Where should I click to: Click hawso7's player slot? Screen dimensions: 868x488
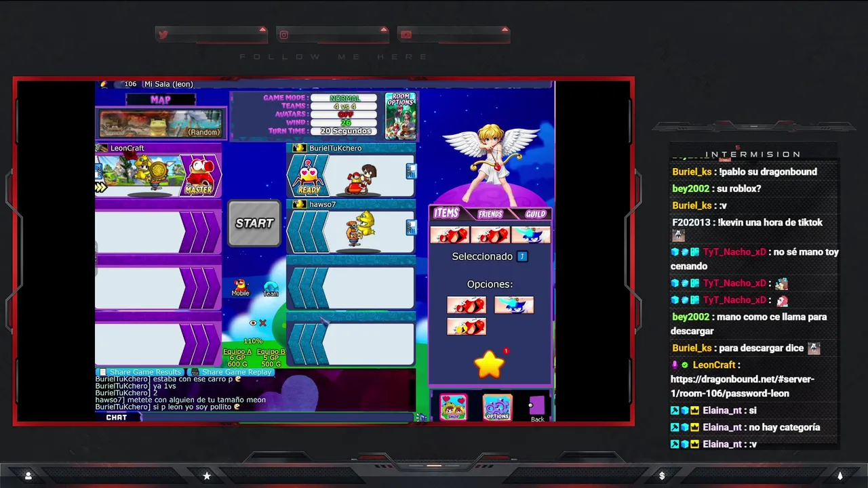pyautogui.click(x=351, y=227)
